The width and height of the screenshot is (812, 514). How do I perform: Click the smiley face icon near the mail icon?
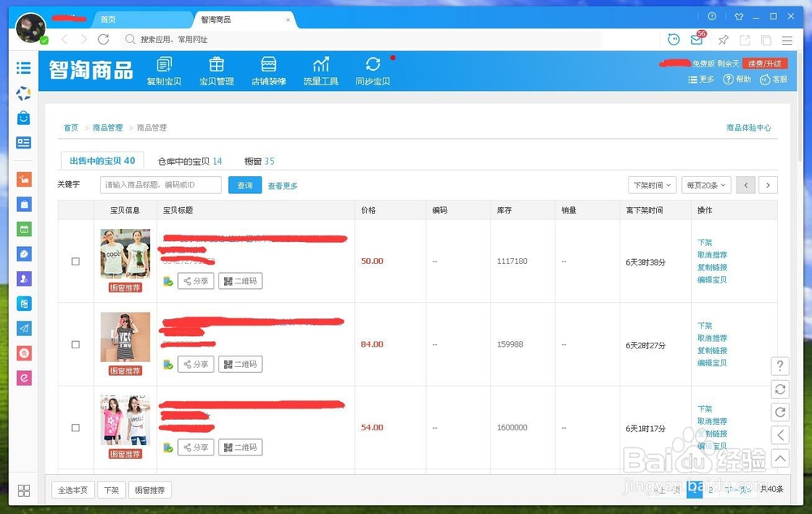(x=674, y=39)
